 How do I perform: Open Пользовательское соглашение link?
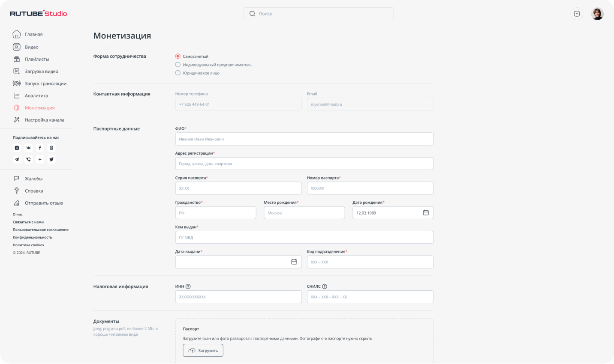(x=41, y=230)
